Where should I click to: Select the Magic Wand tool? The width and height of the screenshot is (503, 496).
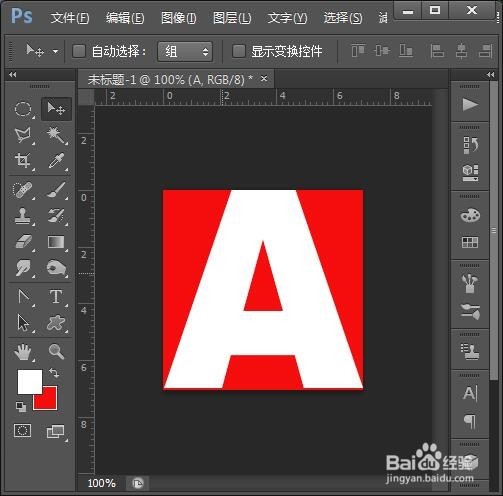click(56, 135)
